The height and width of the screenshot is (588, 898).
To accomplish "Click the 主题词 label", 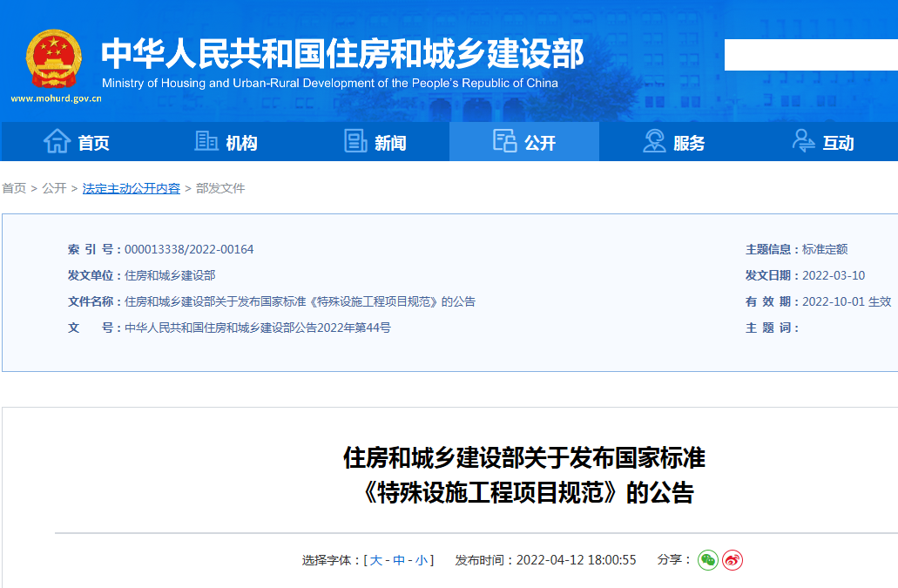I will tap(771, 328).
